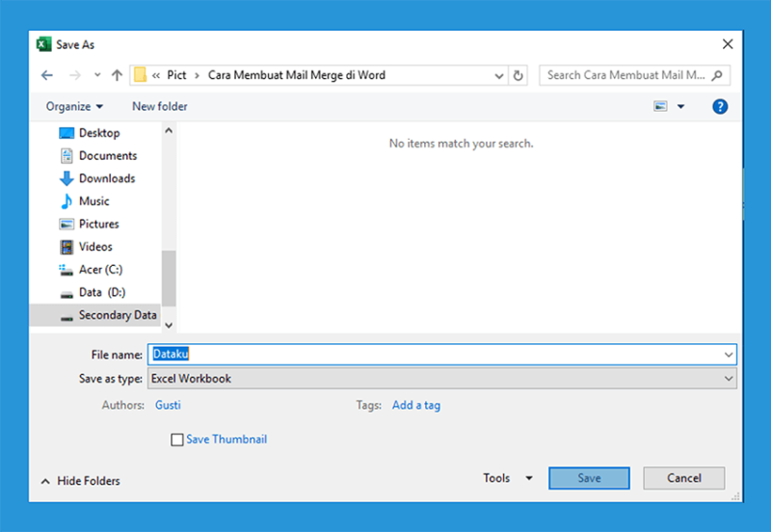Click the navigation pane scroll up arrow
Screen dimensions: 771x532
[x=169, y=131]
